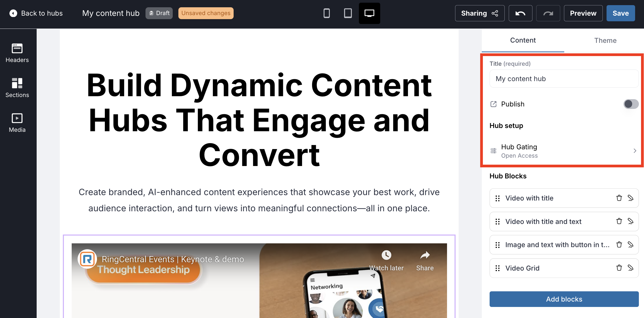Click the 'My content hub' header title
The height and width of the screenshot is (318, 644).
tap(111, 13)
